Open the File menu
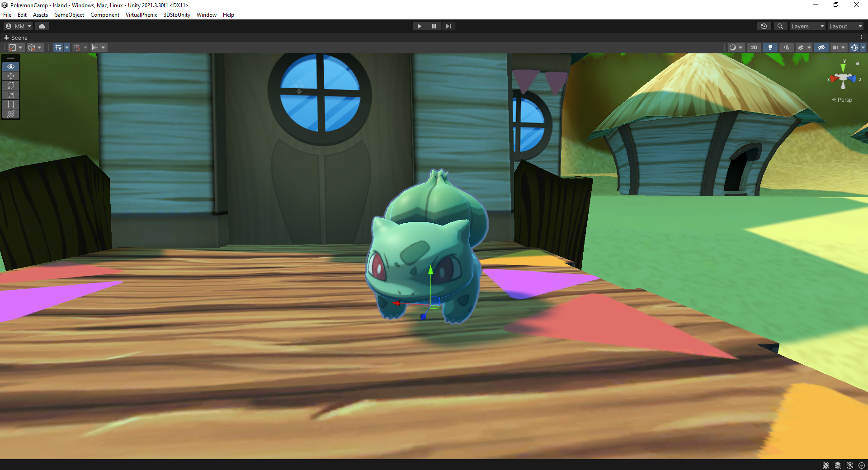This screenshot has width=868, height=470. [7, 15]
